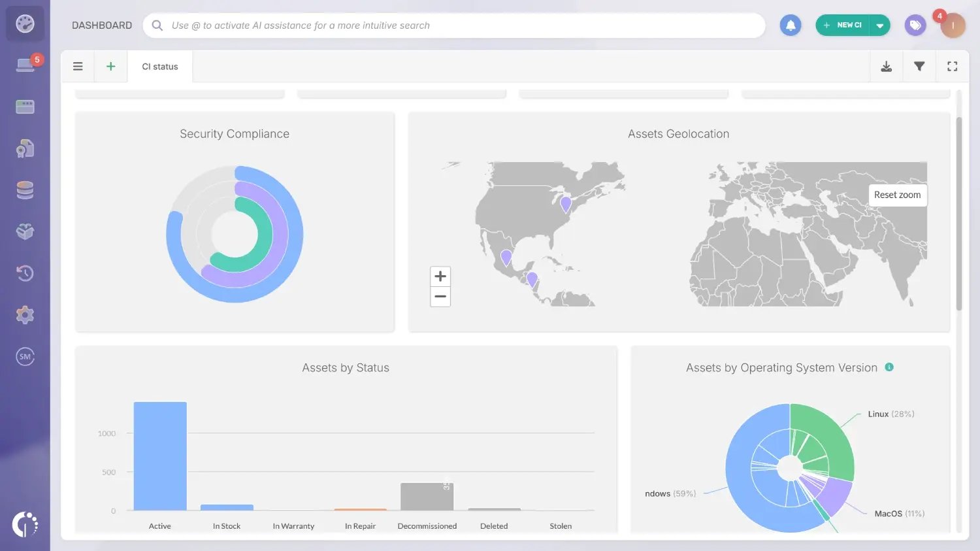Open settings with the gear icon
Screen dimensions: 980x551
[x=24, y=314]
